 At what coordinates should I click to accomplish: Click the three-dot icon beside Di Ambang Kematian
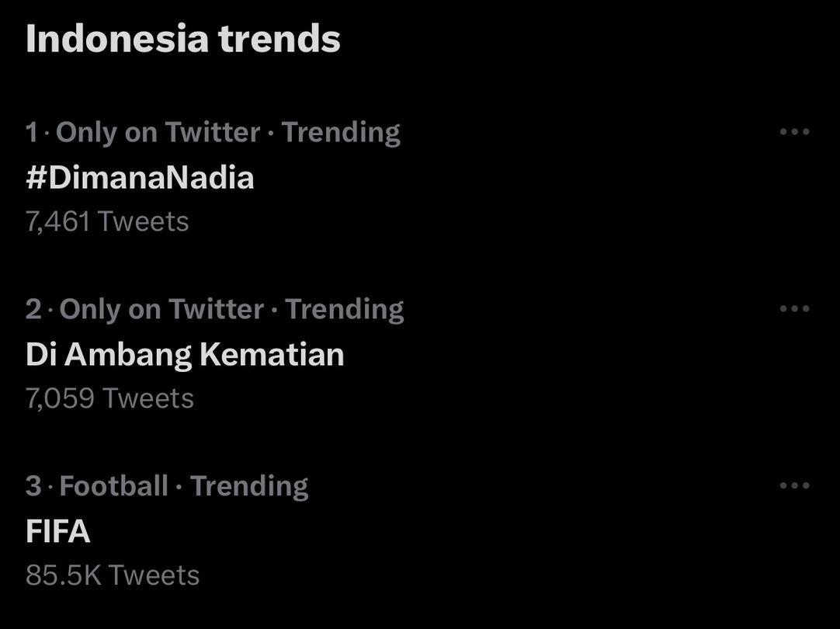point(793,308)
